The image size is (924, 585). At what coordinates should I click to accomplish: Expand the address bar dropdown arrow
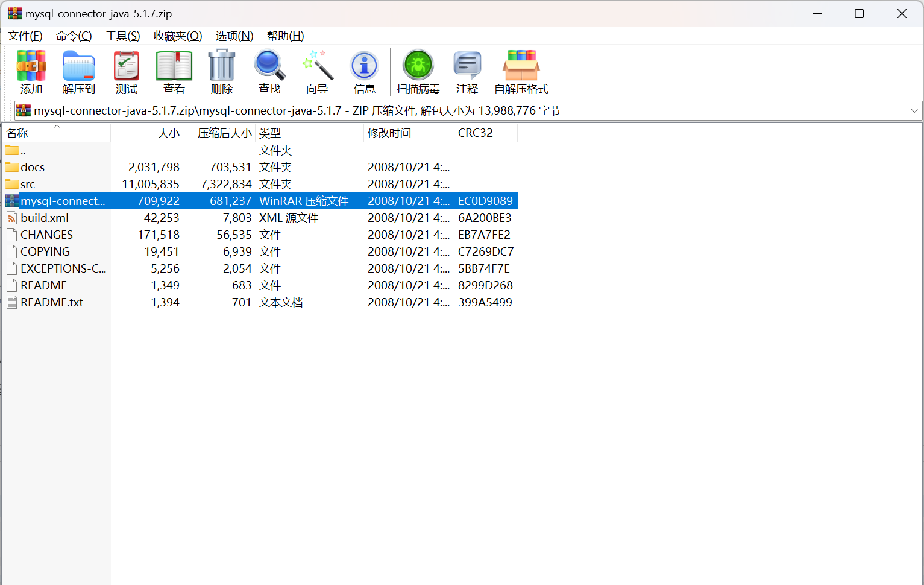(914, 111)
